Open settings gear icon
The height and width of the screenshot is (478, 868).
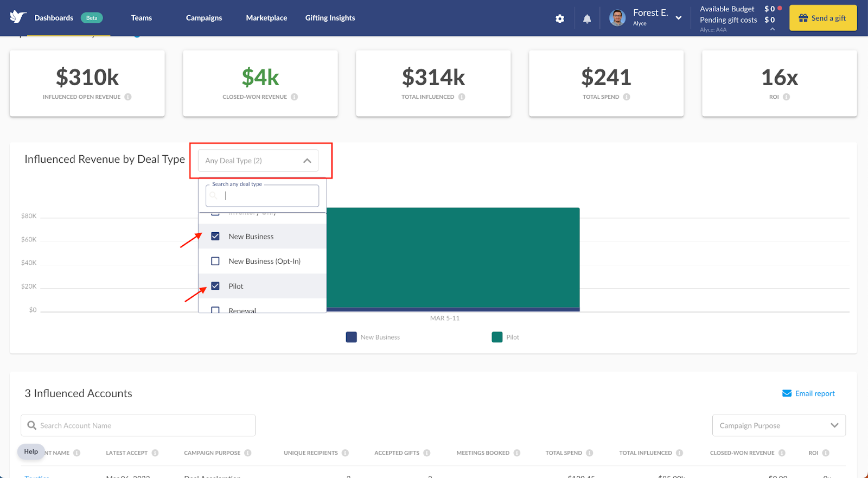coord(560,18)
